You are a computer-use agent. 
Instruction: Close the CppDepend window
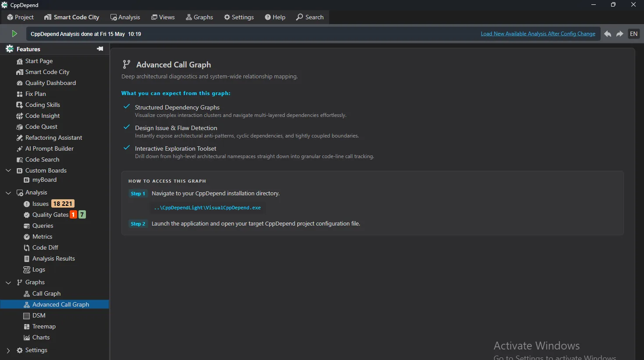633,5
